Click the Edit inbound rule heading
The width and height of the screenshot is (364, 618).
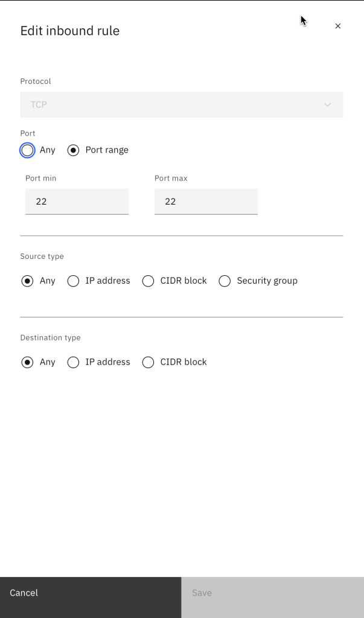click(70, 31)
